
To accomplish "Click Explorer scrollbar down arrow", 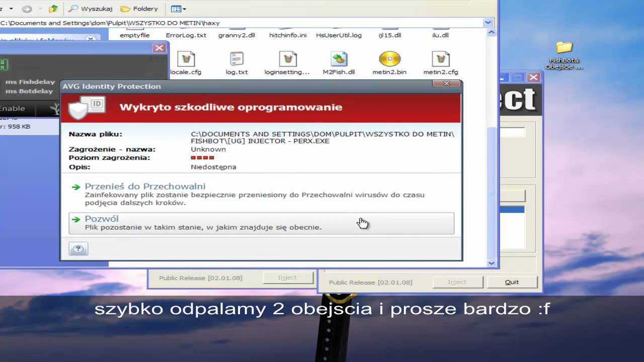I will point(492,263).
